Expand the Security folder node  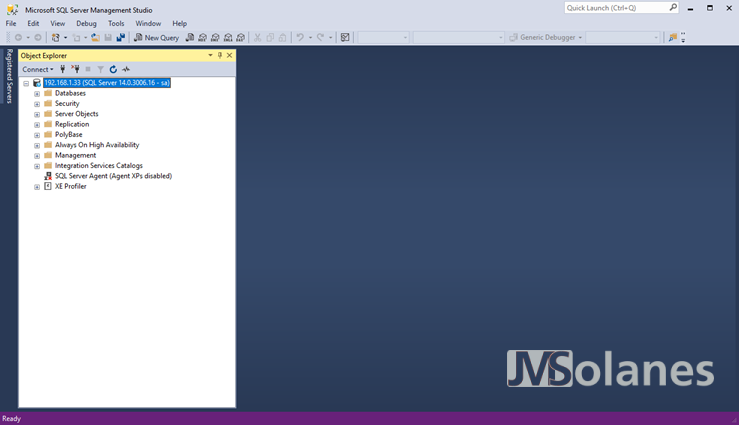click(37, 104)
